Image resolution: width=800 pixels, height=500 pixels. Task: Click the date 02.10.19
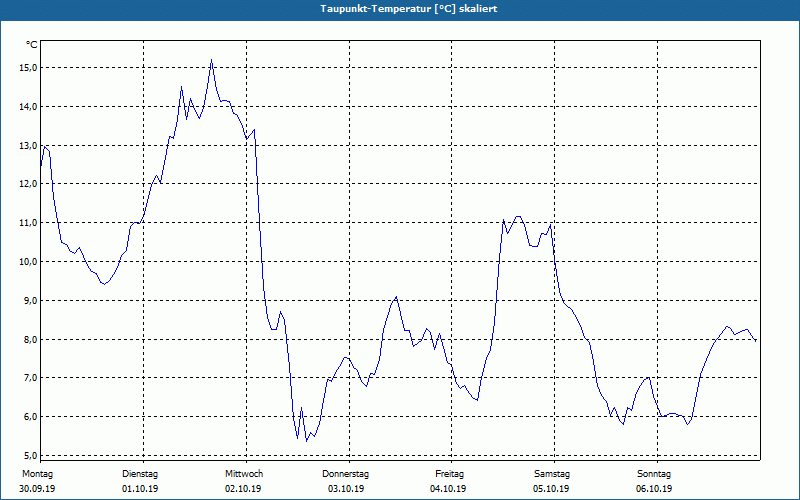(243, 489)
